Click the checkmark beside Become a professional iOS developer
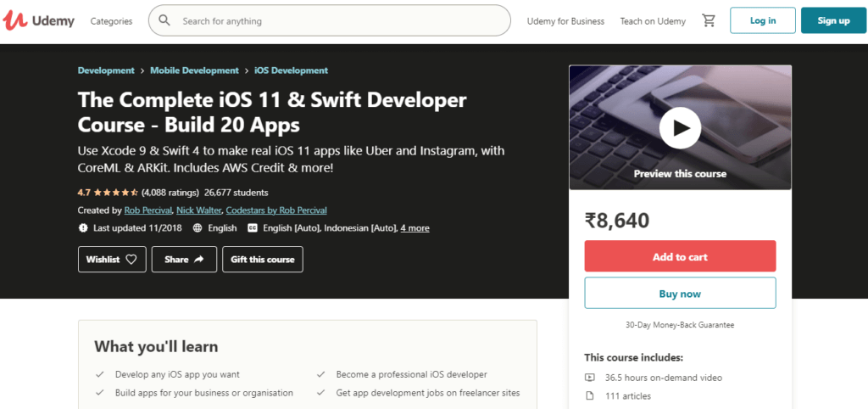The width and height of the screenshot is (868, 409). pos(320,375)
